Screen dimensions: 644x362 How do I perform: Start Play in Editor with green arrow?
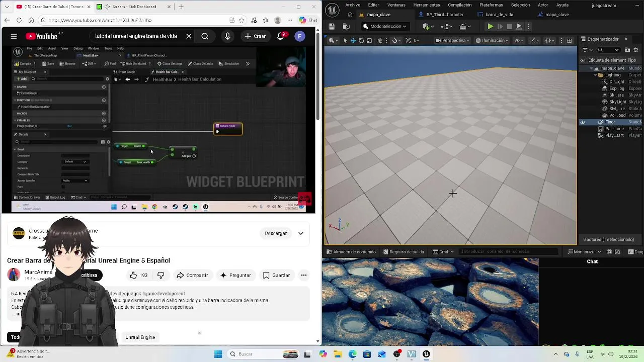tap(491, 26)
